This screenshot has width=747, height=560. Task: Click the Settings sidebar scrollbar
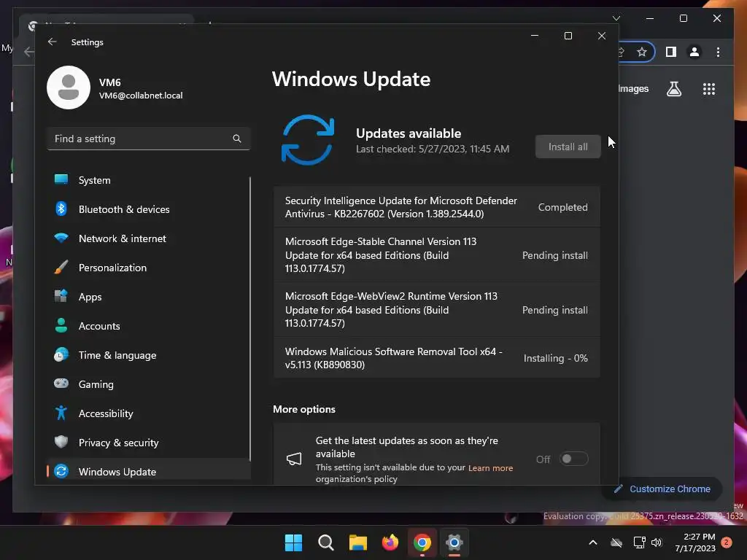click(250, 319)
